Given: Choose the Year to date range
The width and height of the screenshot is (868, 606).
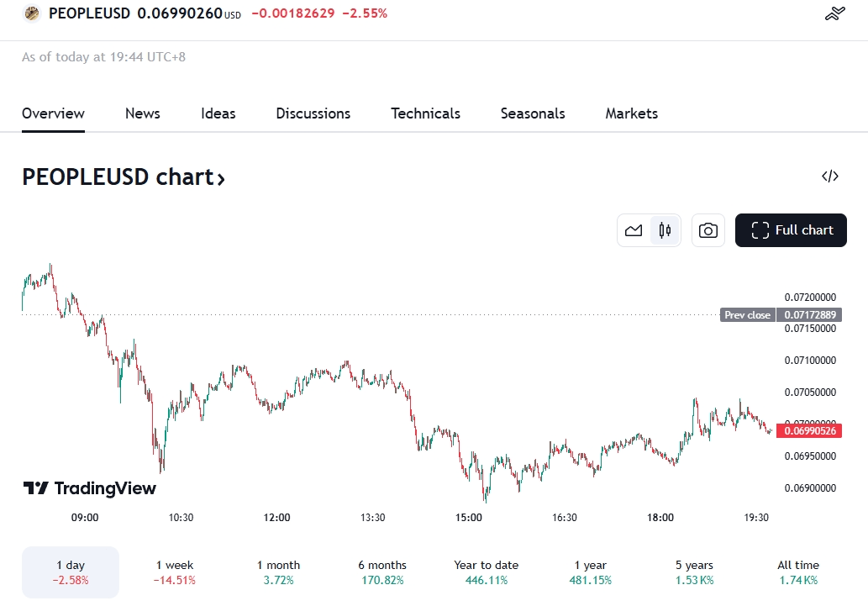Looking at the screenshot, I should [486, 572].
